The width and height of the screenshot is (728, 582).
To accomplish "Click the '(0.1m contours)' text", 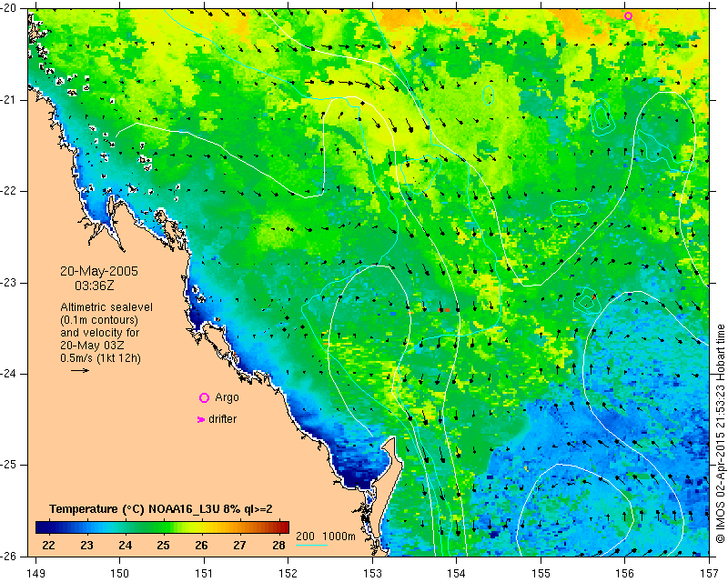I will pyautogui.click(x=99, y=320).
